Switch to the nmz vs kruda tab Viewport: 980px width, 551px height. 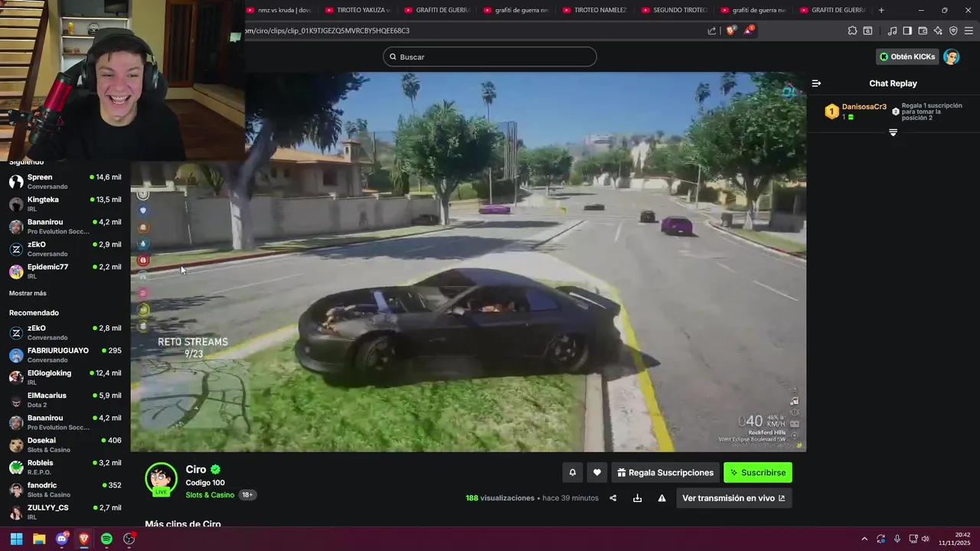coord(279,10)
